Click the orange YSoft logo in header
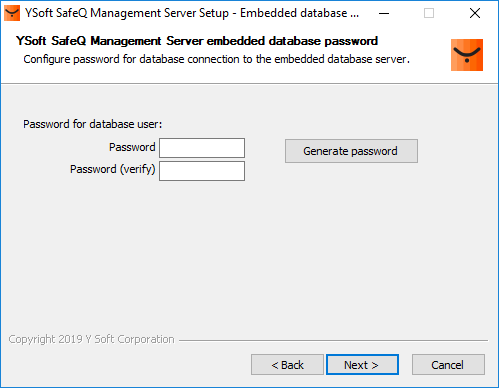The image size is (499, 388). click(x=467, y=55)
